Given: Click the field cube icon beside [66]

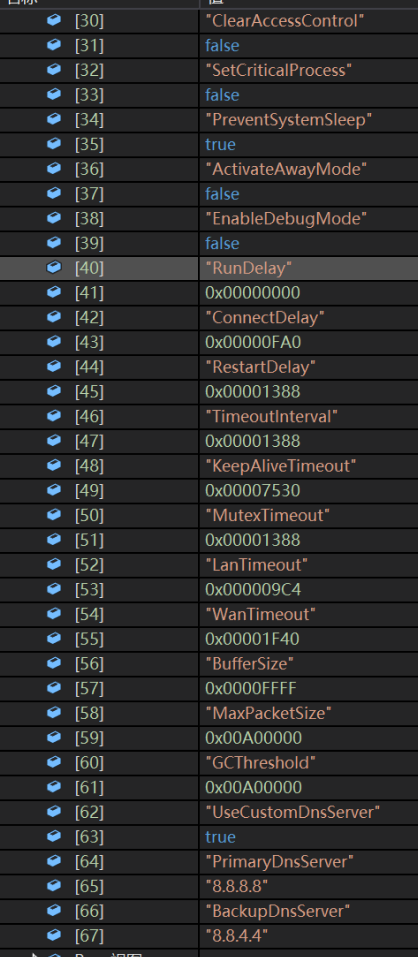Looking at the screenshot, I should [54, 911].
